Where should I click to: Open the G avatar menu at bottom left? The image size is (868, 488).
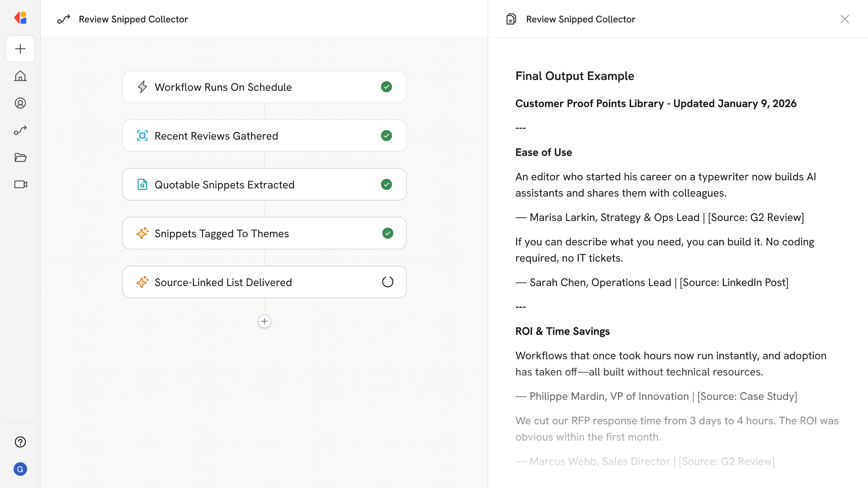click(20, 469)
